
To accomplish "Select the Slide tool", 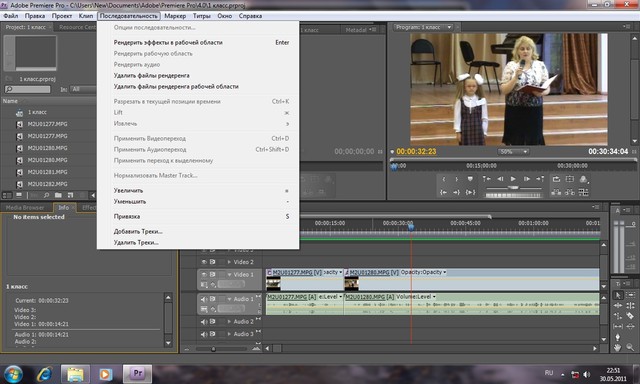I will tap(631, 326).
